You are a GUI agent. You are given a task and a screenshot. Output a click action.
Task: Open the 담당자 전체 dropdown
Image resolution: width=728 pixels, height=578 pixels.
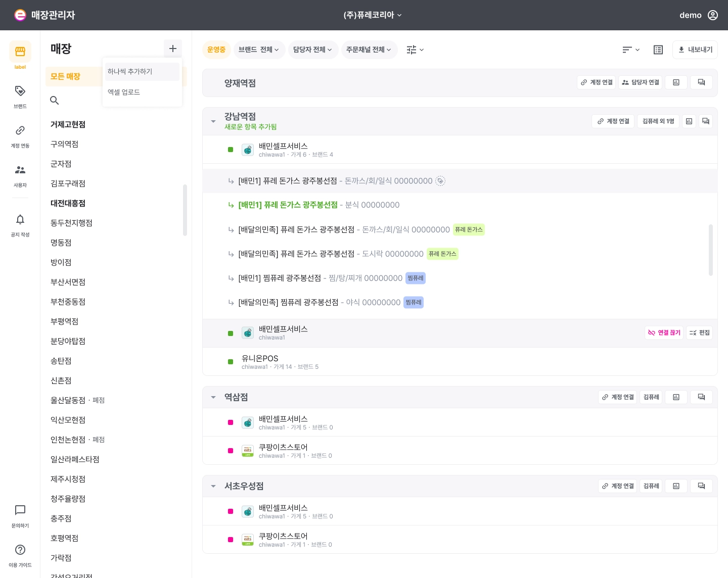[313, 50]
